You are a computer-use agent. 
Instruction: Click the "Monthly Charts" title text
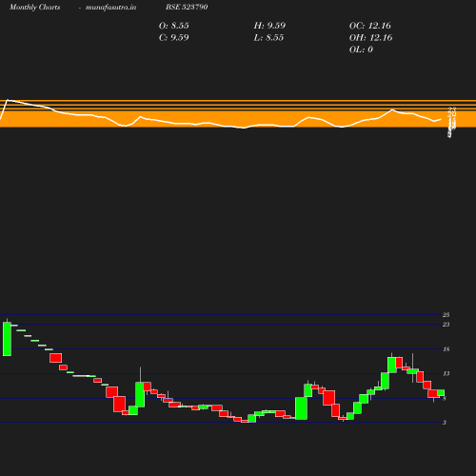pyautogui.click(x=34, y=7)
